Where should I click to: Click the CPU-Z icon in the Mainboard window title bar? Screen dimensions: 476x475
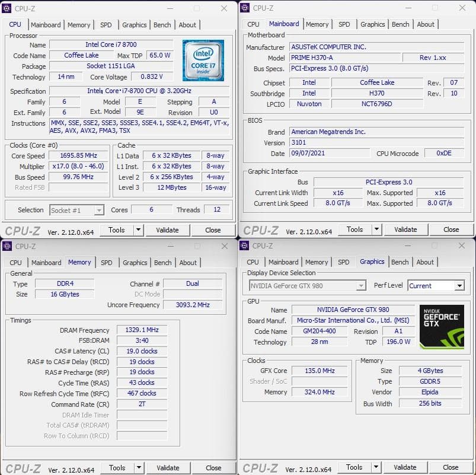pyautogui.click(x=245, y=8)
